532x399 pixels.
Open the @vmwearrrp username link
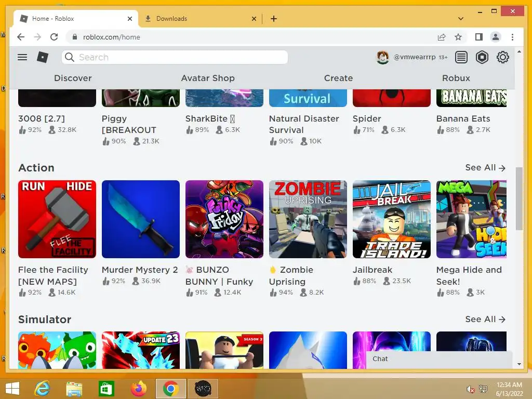(x=414, y=57)
